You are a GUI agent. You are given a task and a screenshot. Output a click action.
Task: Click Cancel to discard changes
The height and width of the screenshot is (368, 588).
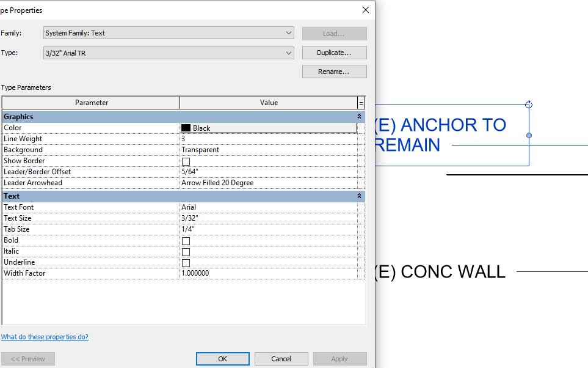click(x=281, y=359)
